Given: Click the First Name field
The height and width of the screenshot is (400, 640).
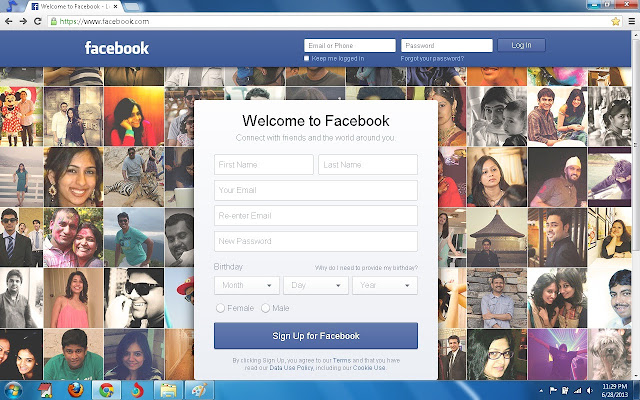Looking at the screenshot, I should (x=264, y=164).
